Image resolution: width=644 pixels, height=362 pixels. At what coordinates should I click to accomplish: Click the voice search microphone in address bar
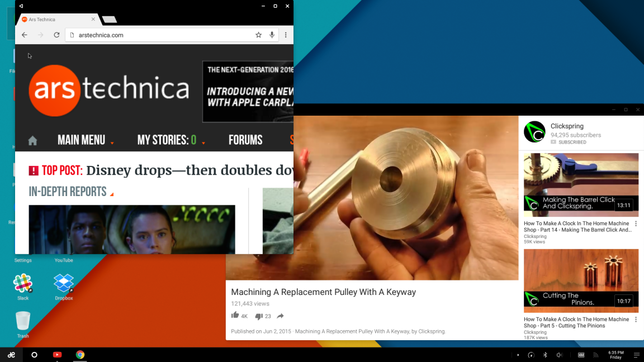click(x=272, y=35)
